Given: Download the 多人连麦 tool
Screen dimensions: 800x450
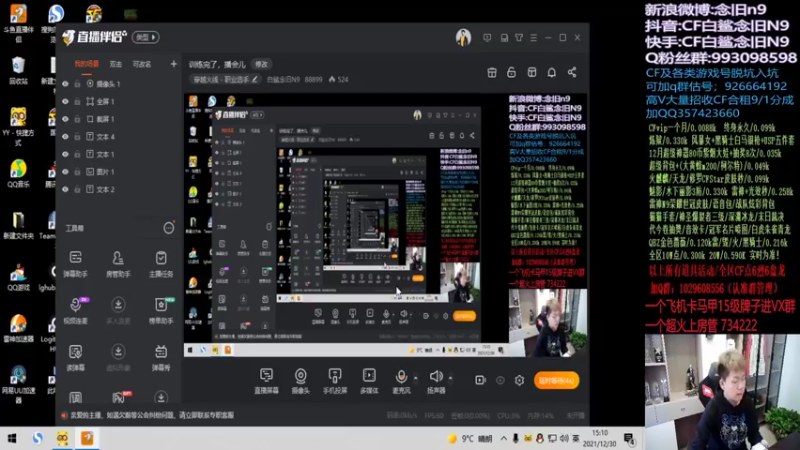Looking at the screenshot, I should tap(118, 310).
